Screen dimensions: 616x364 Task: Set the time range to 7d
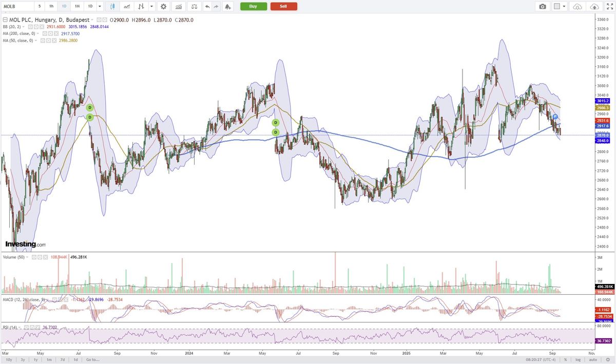pos(63,360)
